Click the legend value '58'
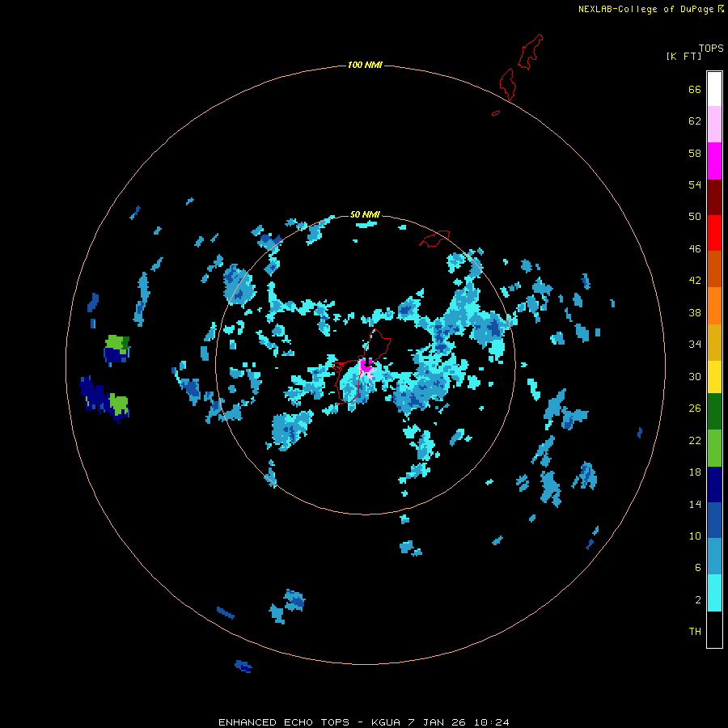The image size is (728, 728). coord(695,153)
